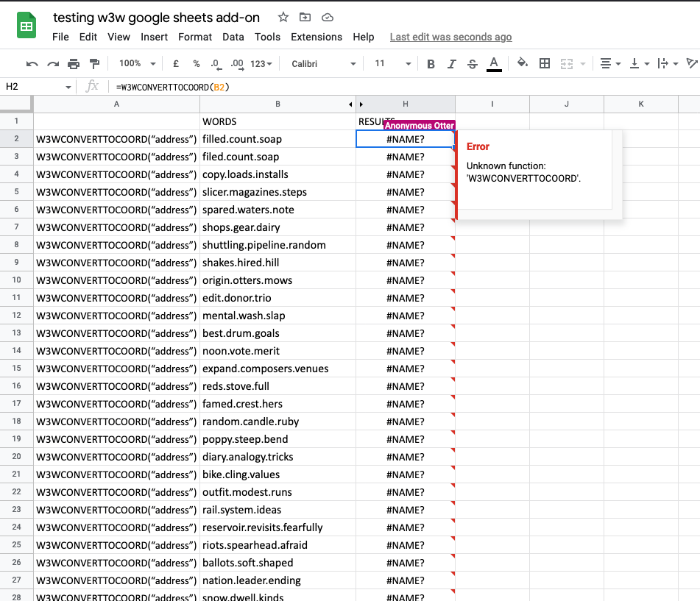Open the fill color paint bucket

click(x=523, y=64)
